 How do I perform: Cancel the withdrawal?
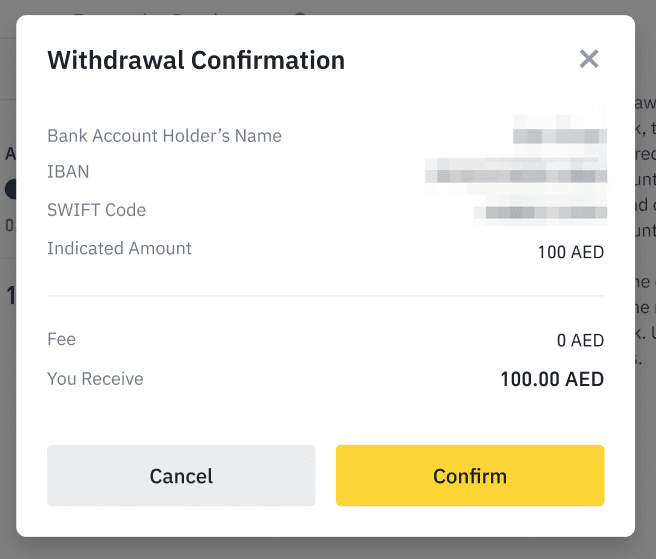click(x=181, y=476)
